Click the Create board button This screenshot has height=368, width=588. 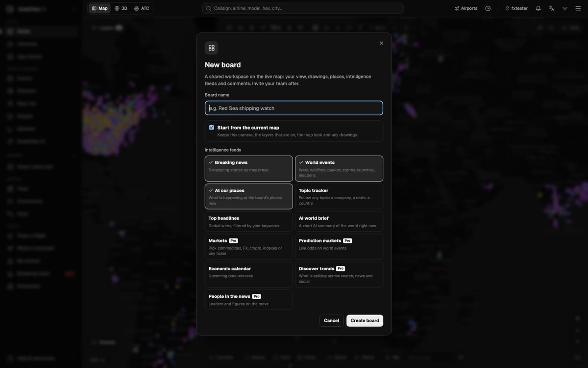tap(365, 320)
